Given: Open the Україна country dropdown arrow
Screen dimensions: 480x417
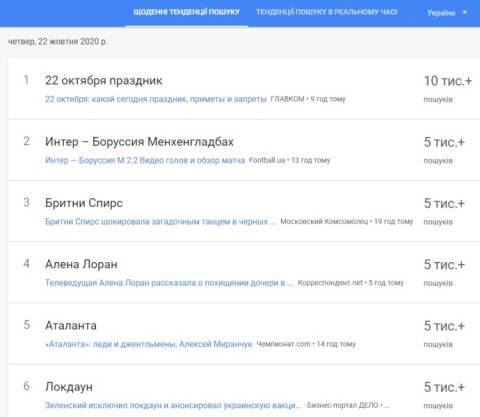Looking at the screenshot, I should (465, 13).
